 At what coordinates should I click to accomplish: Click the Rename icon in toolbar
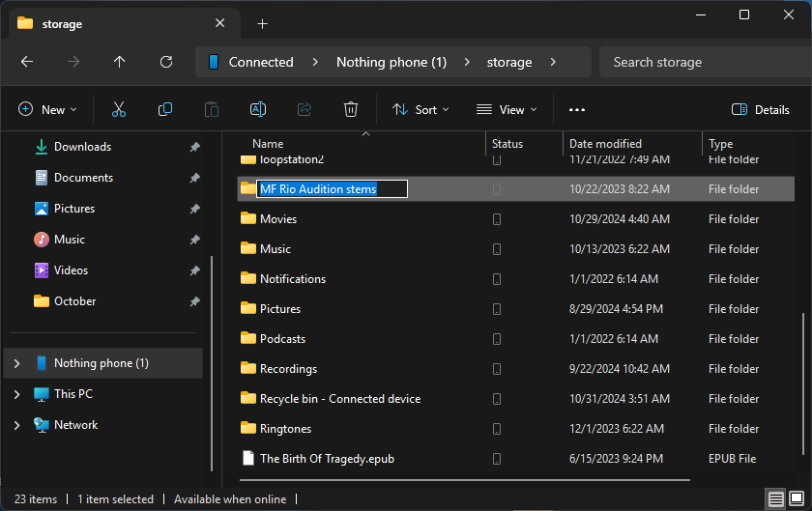(258, 110)
